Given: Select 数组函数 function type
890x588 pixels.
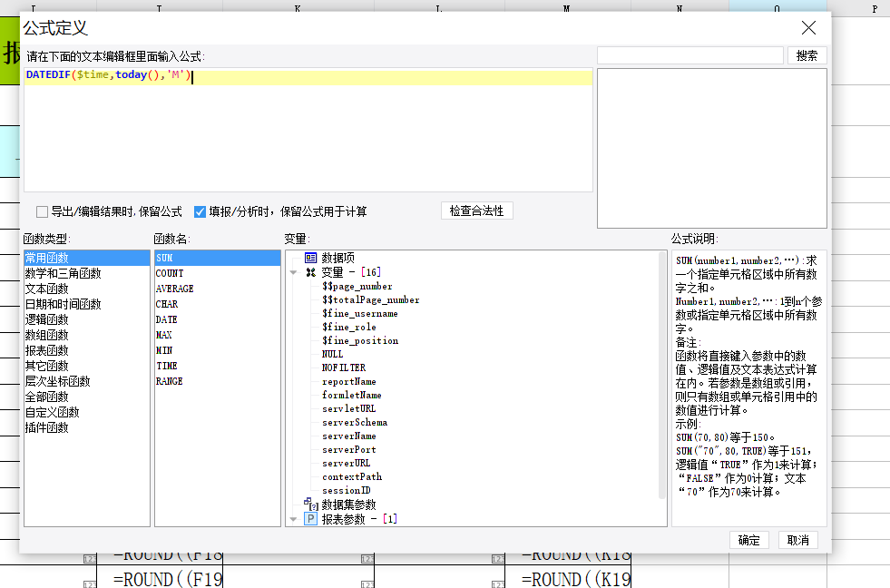Looking at the screenshot, I should click(x=87, y=336).
